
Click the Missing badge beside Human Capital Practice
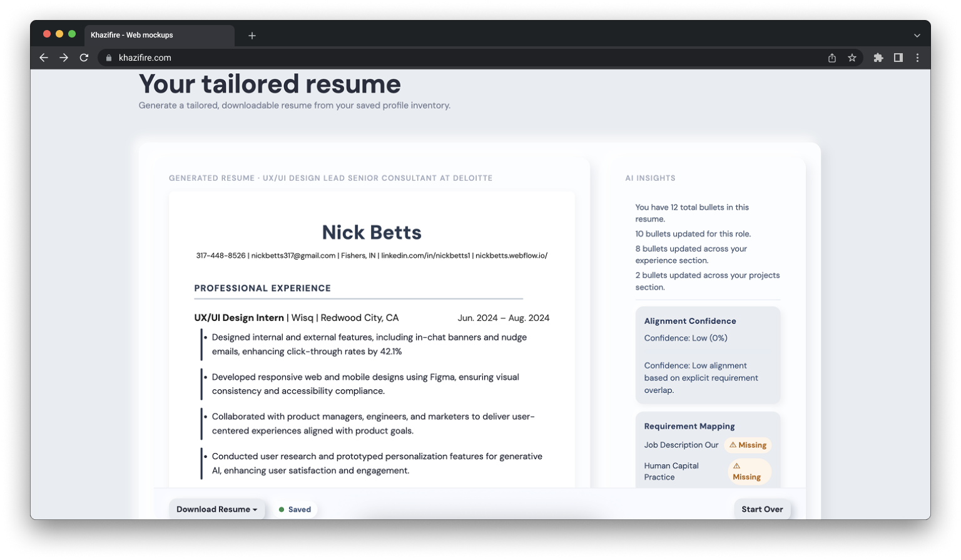point(749,471)
